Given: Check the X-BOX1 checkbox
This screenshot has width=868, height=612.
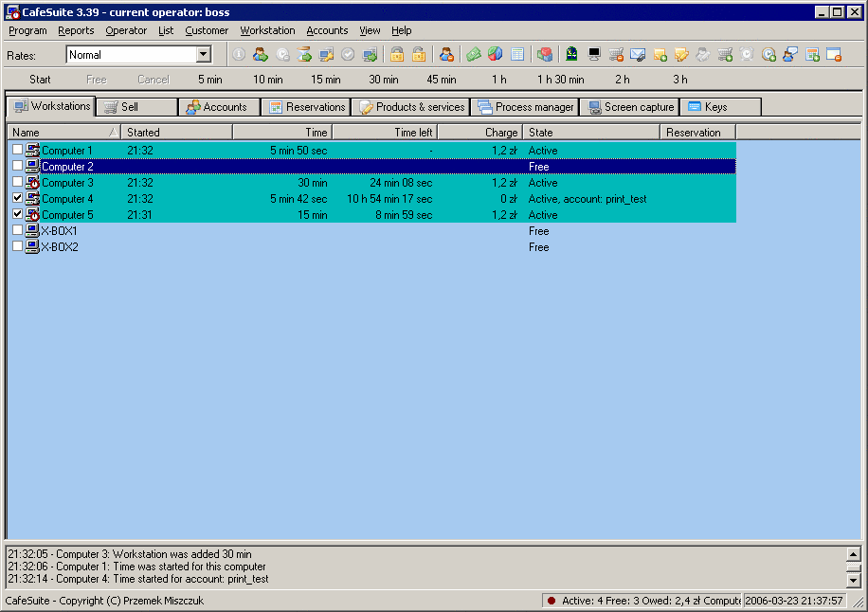Looking at the screenshot, I should click(x=18, y=231).
